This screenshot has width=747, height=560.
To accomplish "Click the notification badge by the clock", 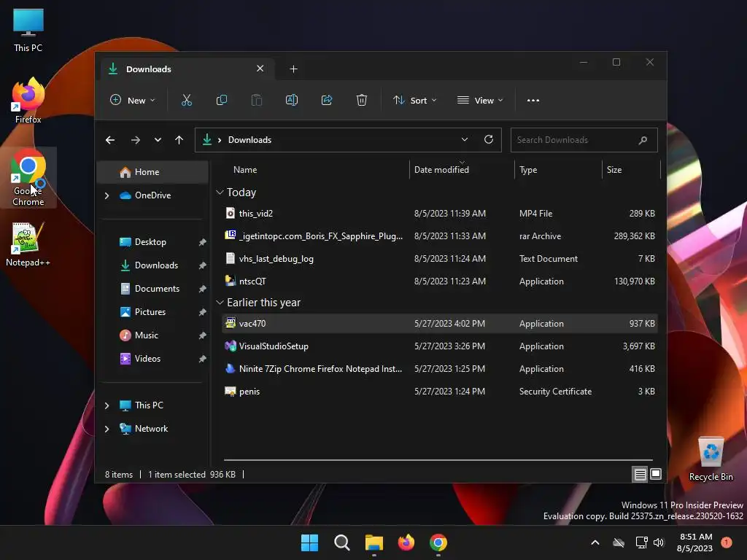I will 727,542.
